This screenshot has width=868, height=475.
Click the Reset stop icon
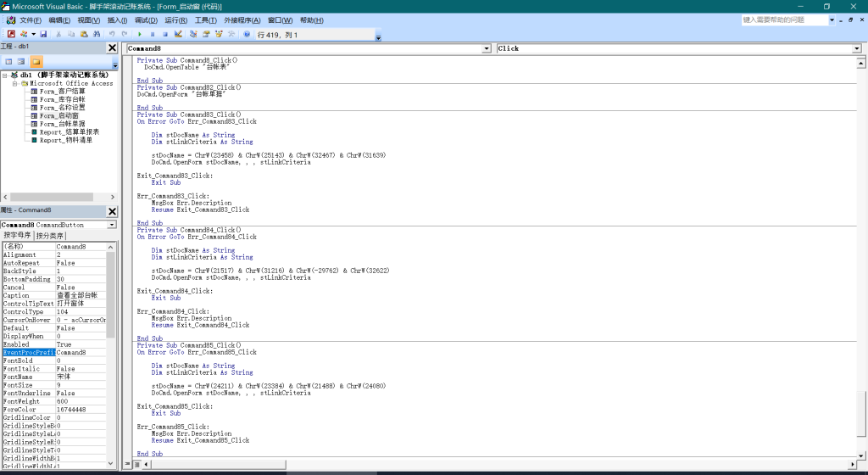coord(164,34)
